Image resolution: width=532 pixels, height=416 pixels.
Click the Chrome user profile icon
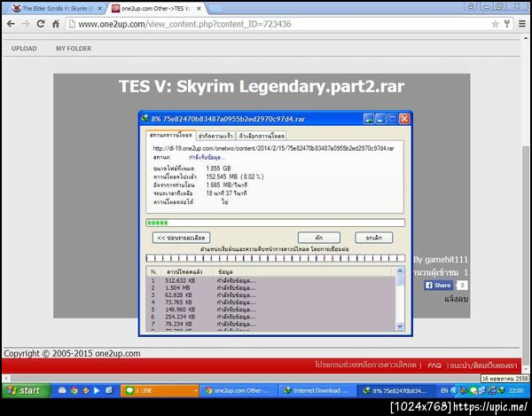click(471, 6)
